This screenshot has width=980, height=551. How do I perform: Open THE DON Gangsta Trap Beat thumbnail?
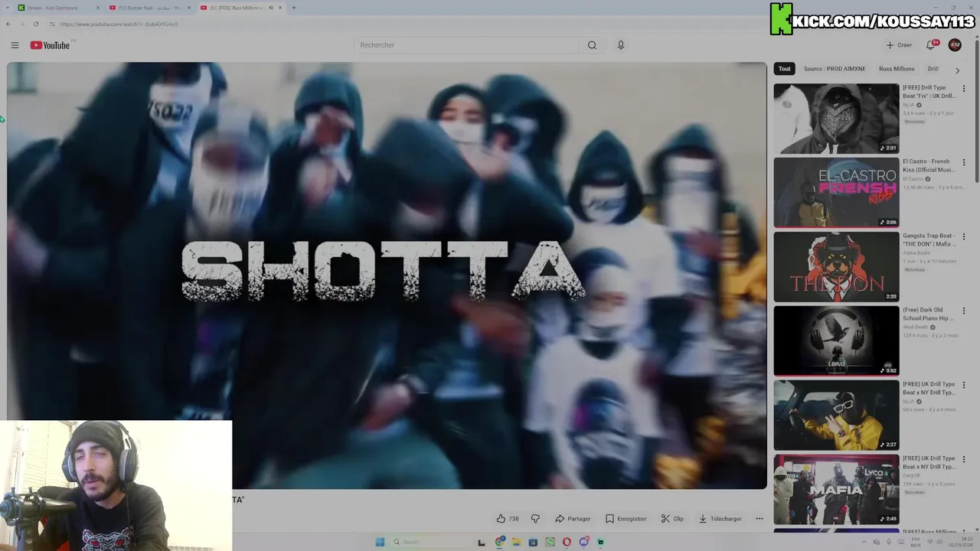click(x=836, y=267)
